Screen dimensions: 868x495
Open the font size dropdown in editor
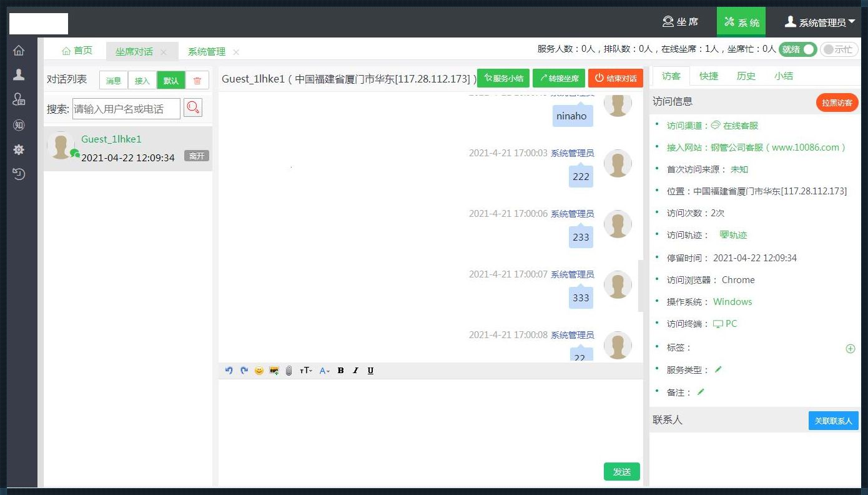[x=305, y=371]
